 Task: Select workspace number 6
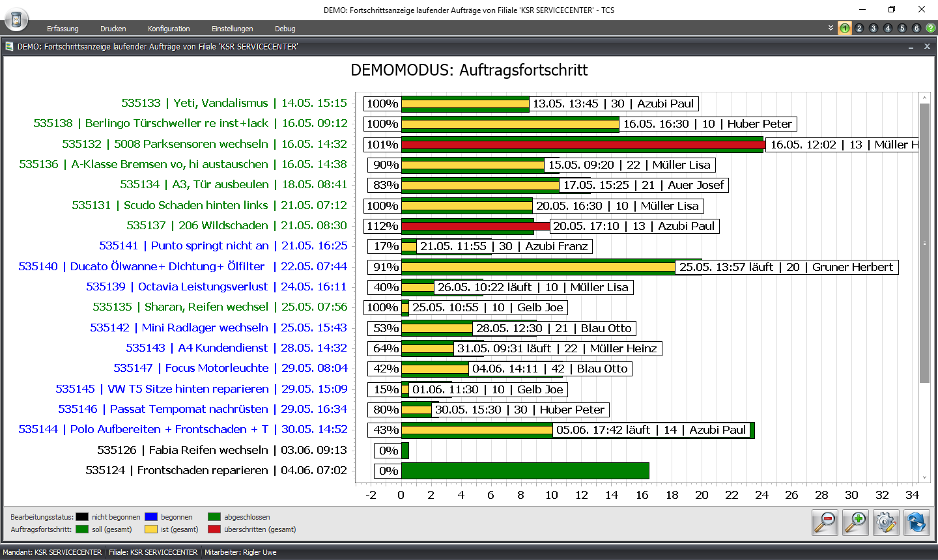[917, 28]
